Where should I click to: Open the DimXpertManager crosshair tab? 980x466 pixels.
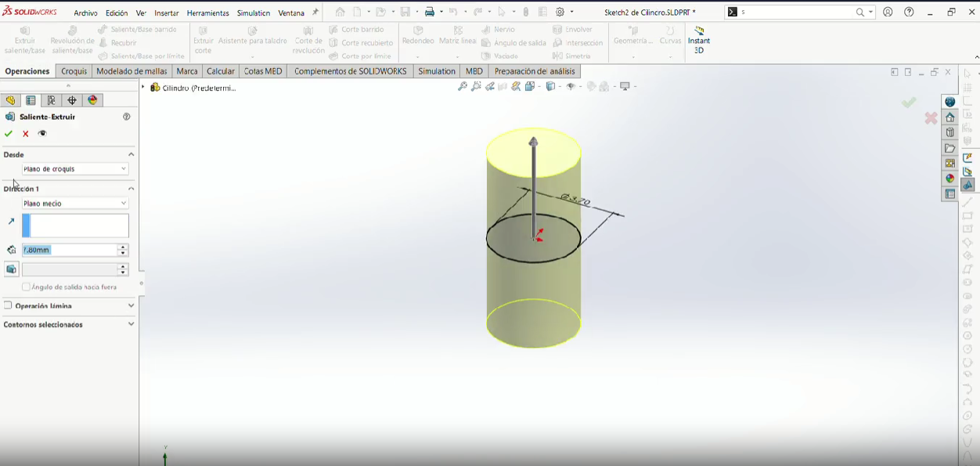tap(72, 100)
